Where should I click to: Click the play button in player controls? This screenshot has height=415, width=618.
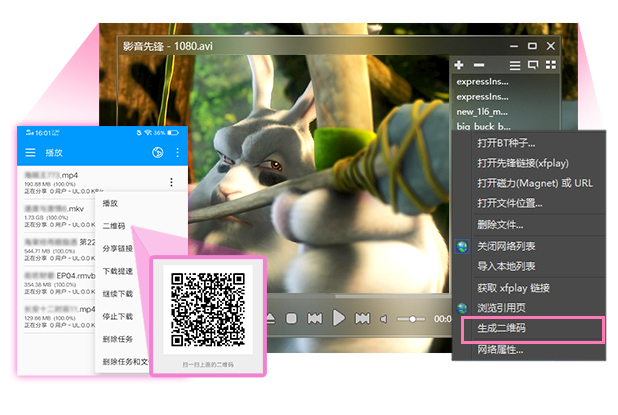click(339, 318)
